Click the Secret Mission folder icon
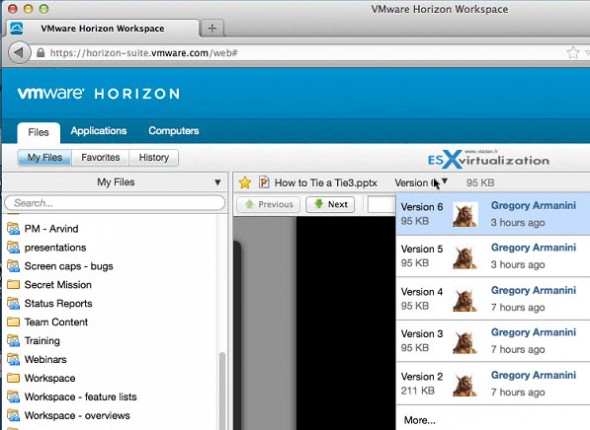Image resolution: width=590 pixels, height=430 pixels. [x=14, y=284]
